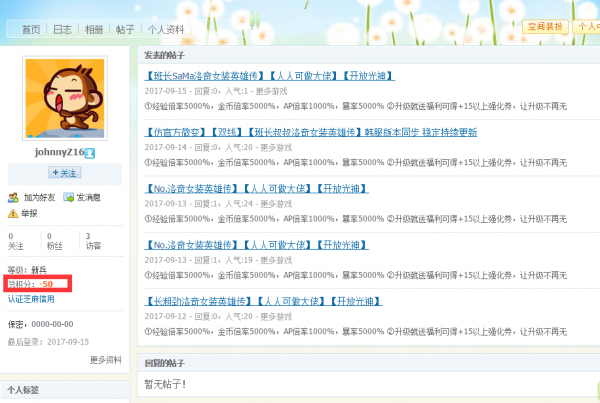This screenshot has height=403, width=600.
Task: Open post 仿官方微变 双线 班长叔叔洛奇
Action: [311, 132]
